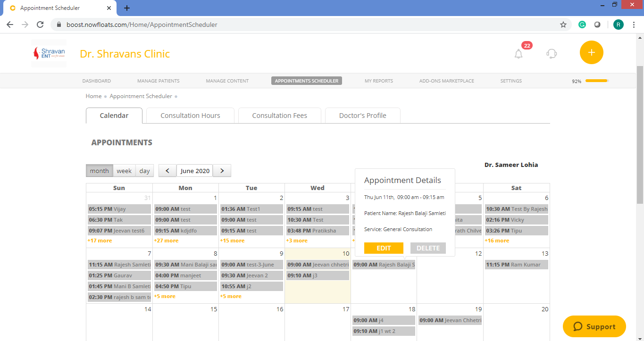Click the 92% profile progress bar
The image size is (644, 341).
(597, 81)
